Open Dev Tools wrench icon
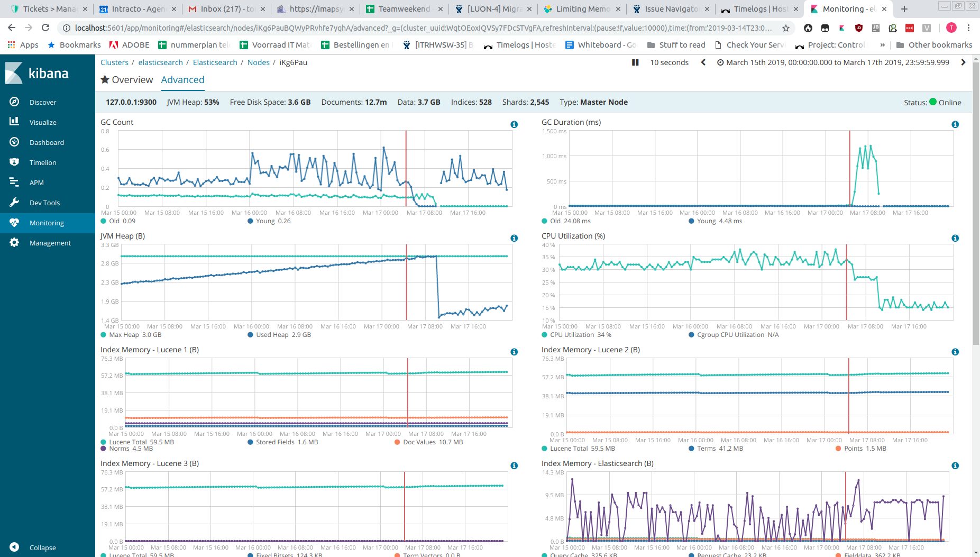 tap(14, 202)
